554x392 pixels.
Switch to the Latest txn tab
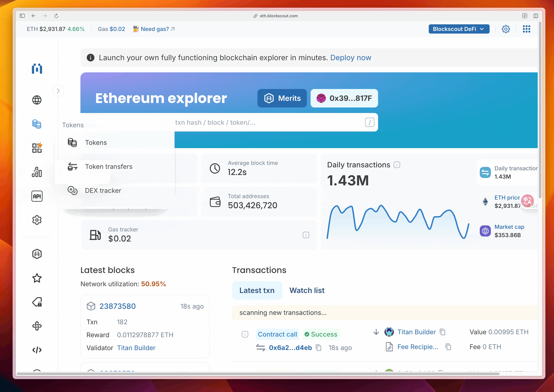pyautogui.click(x=257, y=290)
